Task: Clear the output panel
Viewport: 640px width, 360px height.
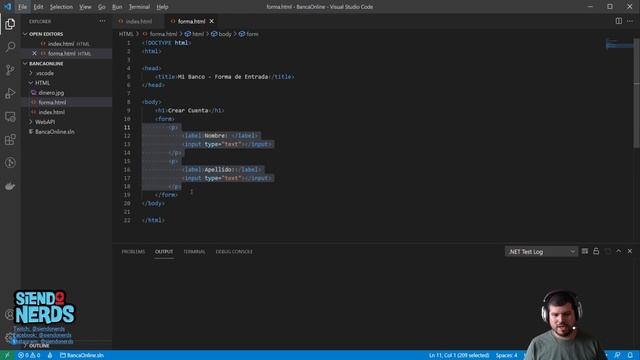Action: pos(585,251)
